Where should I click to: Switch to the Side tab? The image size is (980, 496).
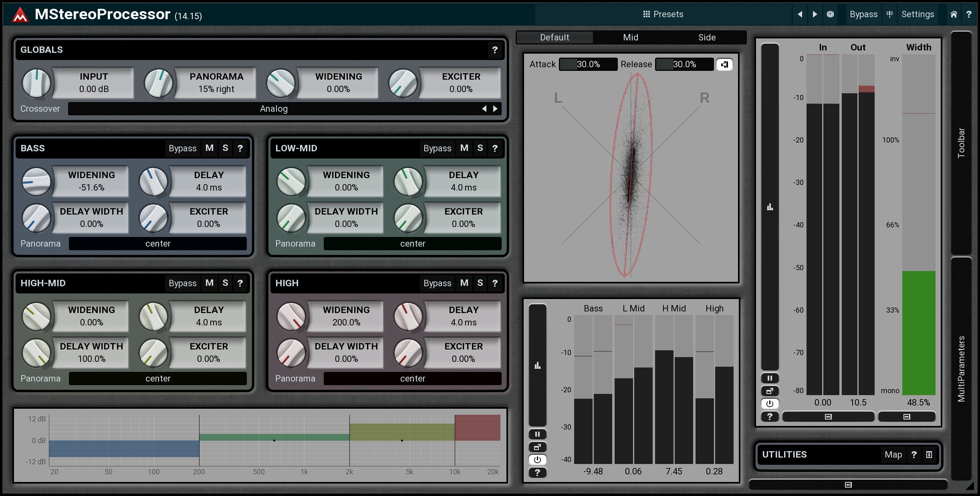pos(707,38)
